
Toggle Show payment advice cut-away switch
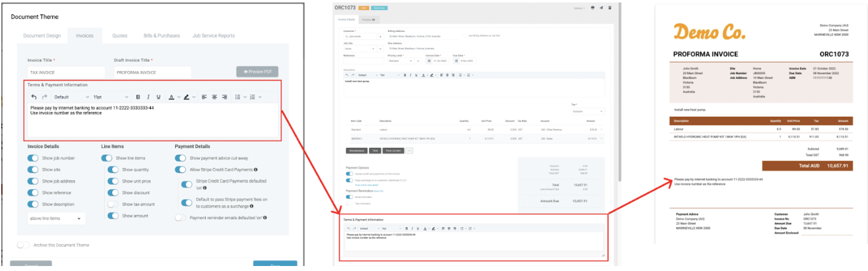pyautogui.click(x=180, y=158)
